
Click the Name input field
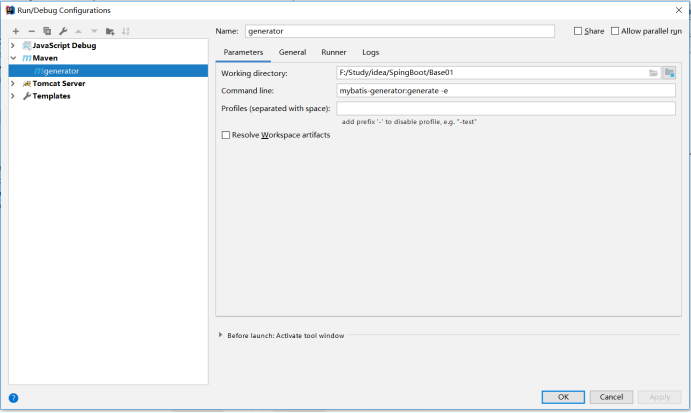pyautogui.click(x=400, y=31)
